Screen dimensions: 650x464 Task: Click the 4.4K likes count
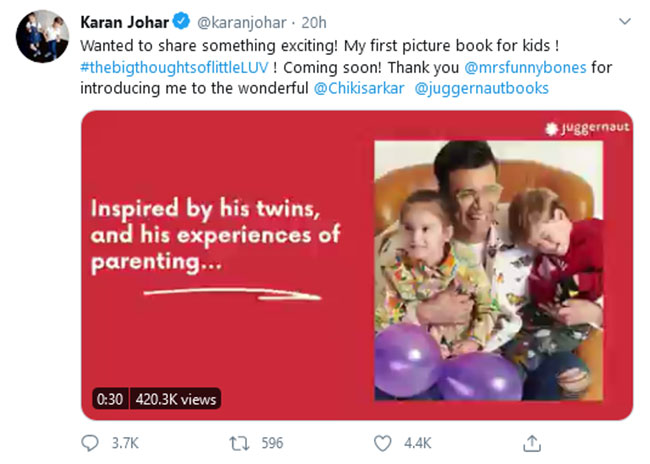coord(416,443)
